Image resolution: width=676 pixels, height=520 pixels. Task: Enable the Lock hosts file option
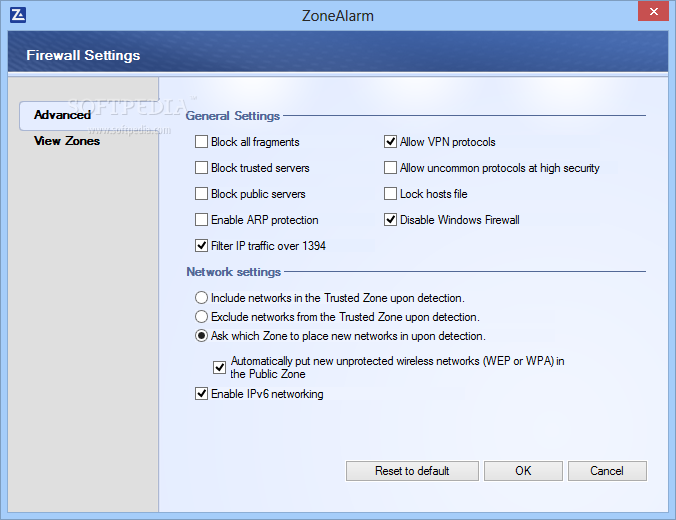391,194
